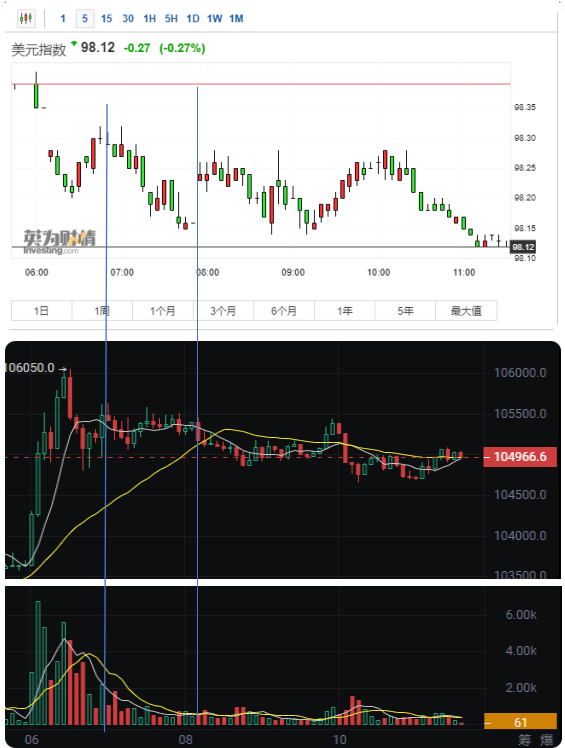Image resolution: width=565 pixels, height=748 pixels.
Task: Click the 1年 range button
Action: click(x=345, y=311)
